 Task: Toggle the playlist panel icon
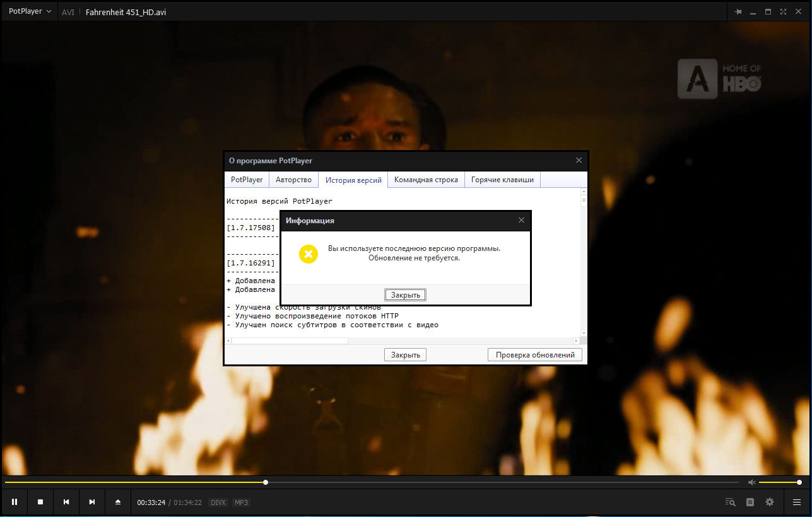pos(750,502)
